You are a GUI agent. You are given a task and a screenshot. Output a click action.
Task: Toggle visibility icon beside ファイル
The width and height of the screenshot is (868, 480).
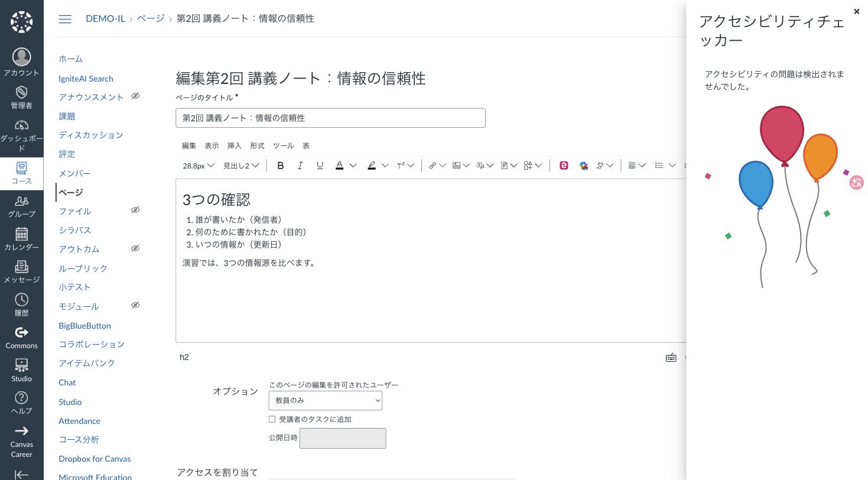tap(135, 210)
